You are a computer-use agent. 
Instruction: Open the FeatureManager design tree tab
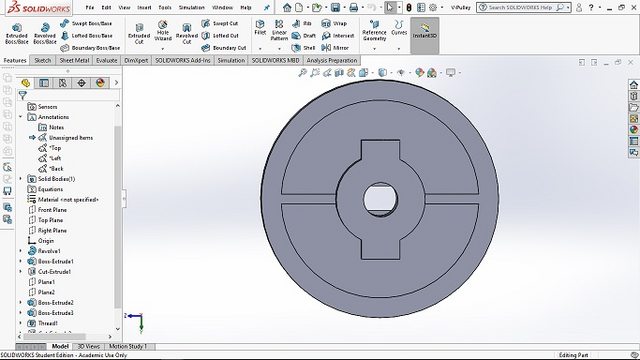(x=26, y=83)
